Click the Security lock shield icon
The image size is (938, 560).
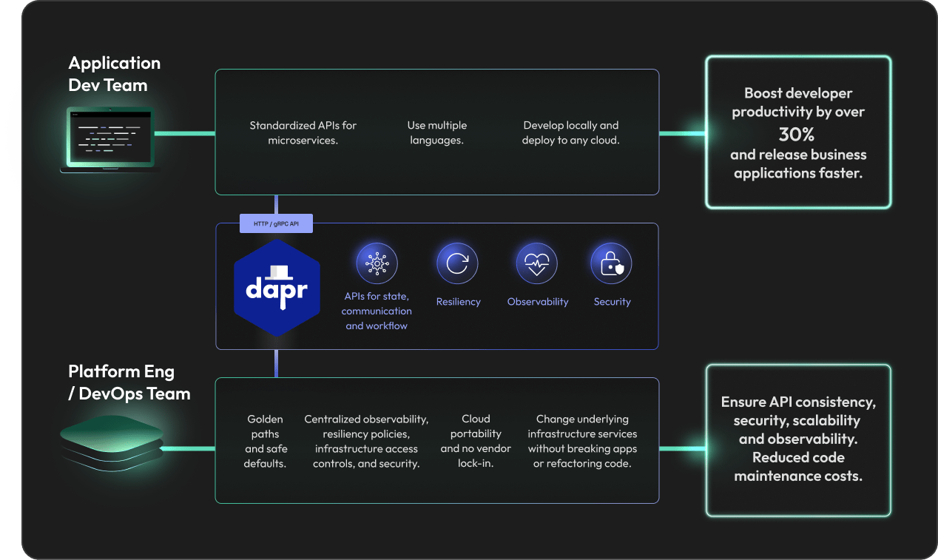point(612,263)
